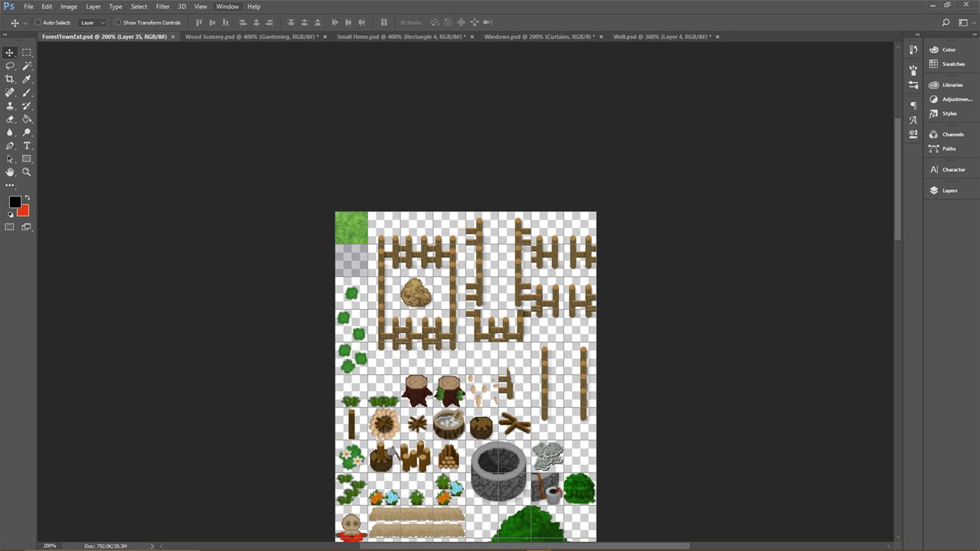Open the Move tool preset picker arrow

(x=25, y=23)
